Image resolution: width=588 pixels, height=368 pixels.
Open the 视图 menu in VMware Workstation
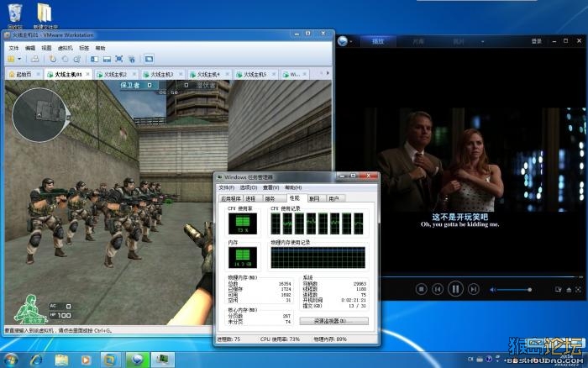pos(46,48)
